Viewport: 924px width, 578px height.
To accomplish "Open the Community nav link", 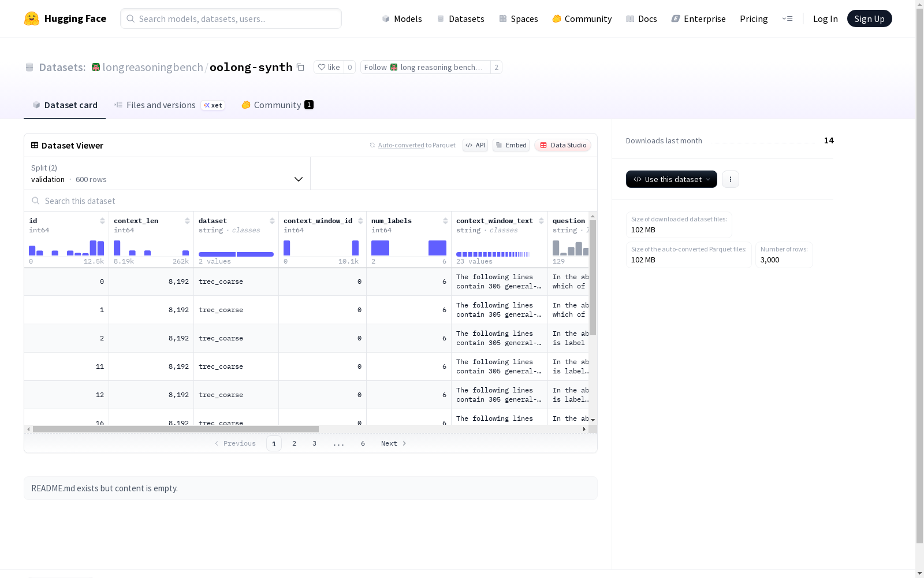I will click(x=582, y=18).
